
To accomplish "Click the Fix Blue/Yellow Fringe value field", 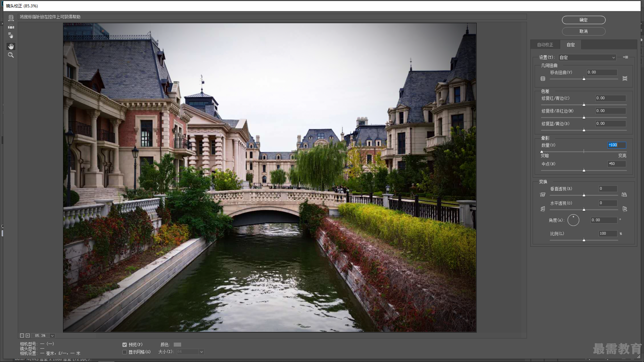I will (610, 124).
